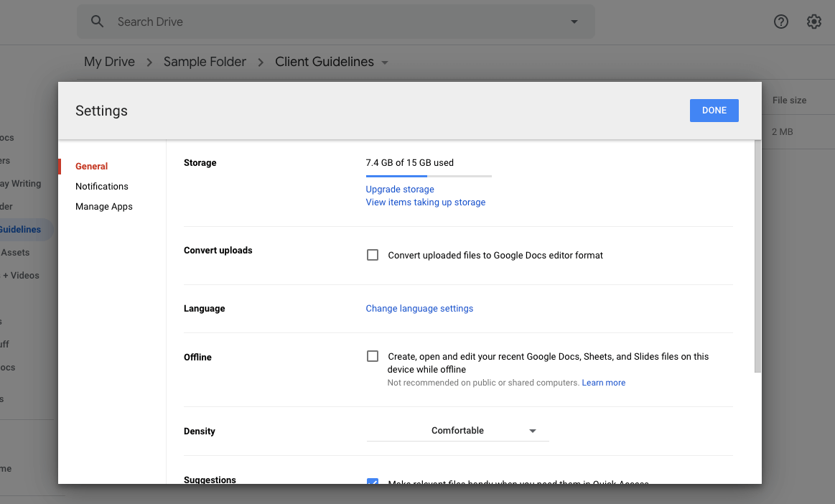The image size is (835, 504).
Task: Click the Upgrade storage link
Action: tap(400, 189)
